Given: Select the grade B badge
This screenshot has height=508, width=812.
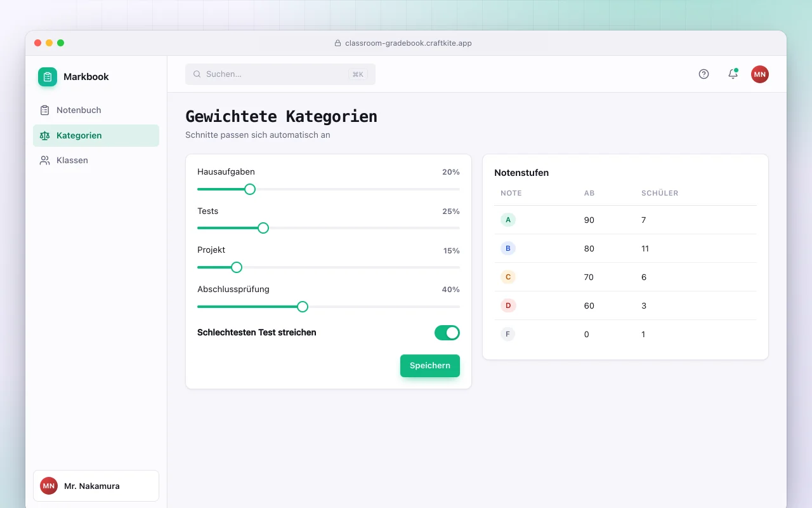Looking at the screenshot, I should pyautogui.click(x=508, y=248).
